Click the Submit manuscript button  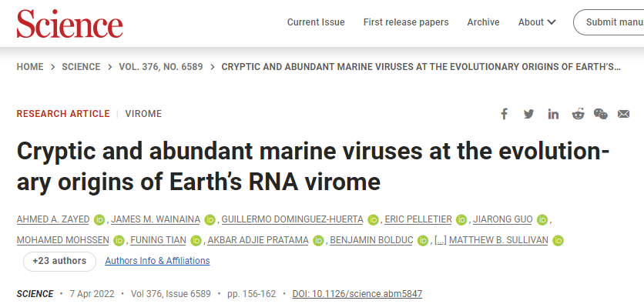coord(609,22)
